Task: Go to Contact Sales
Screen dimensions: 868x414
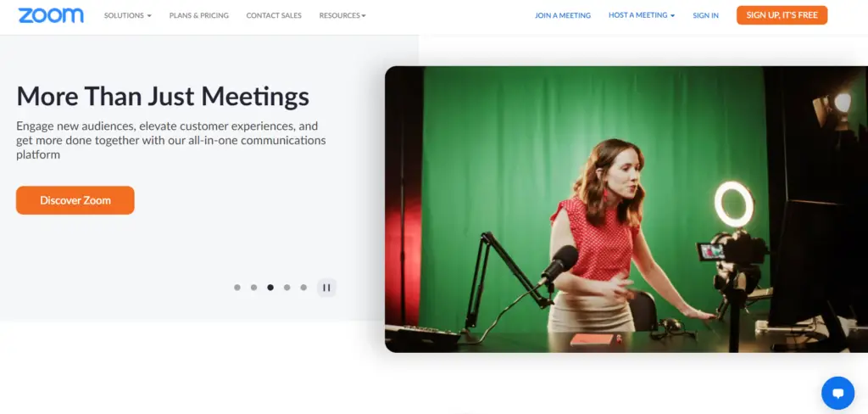Action: [274, 15]
